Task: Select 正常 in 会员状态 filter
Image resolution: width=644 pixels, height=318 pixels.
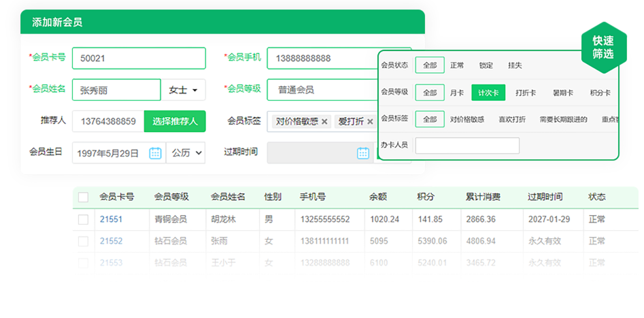Action: pyautogui.click(x=457, y=66)
